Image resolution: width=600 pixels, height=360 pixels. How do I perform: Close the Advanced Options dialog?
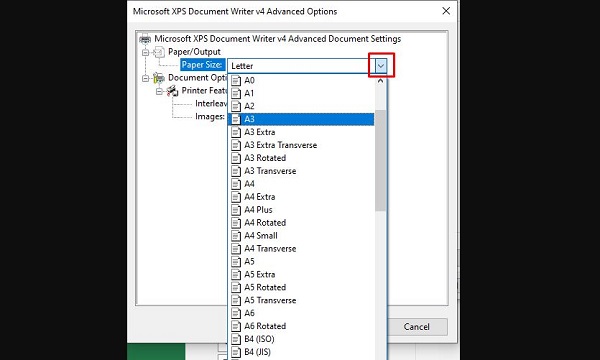point(446,11)
